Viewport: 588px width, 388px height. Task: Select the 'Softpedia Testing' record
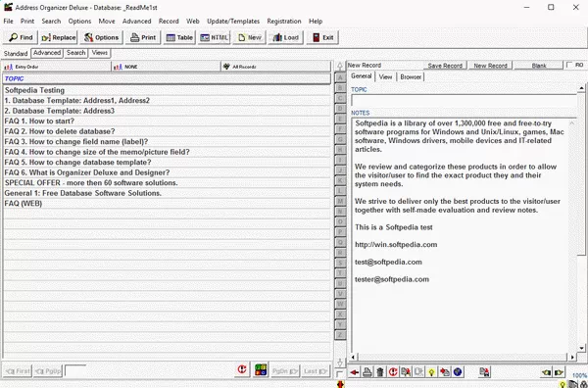click(x=167, y=90)
